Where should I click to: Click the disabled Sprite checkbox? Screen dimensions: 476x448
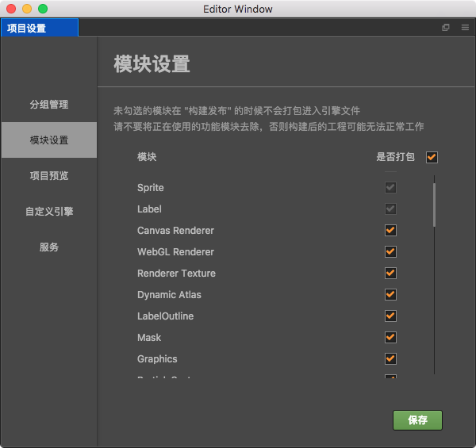pos(390,187)
